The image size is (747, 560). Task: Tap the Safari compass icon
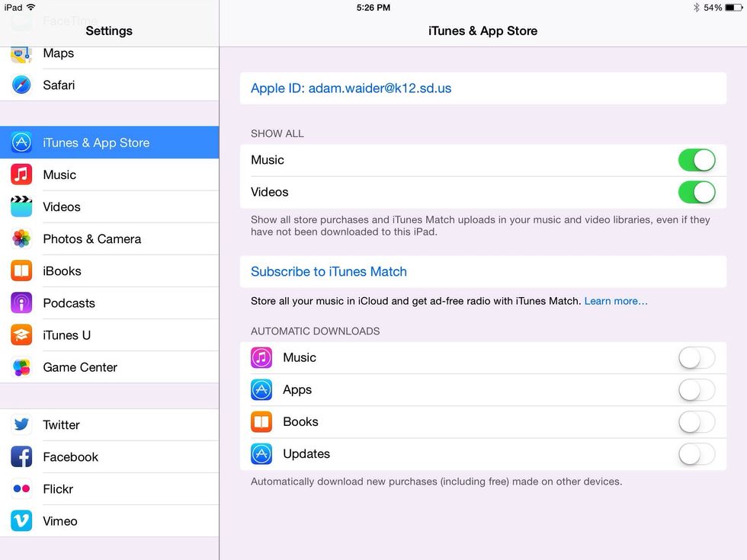pos(21,85)
